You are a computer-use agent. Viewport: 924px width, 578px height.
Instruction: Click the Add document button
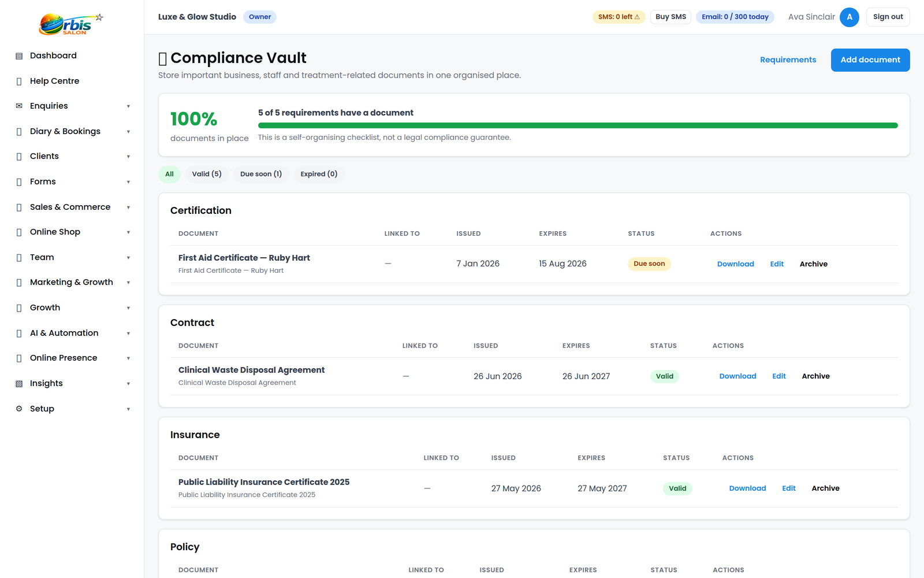(x=870, y=60)
